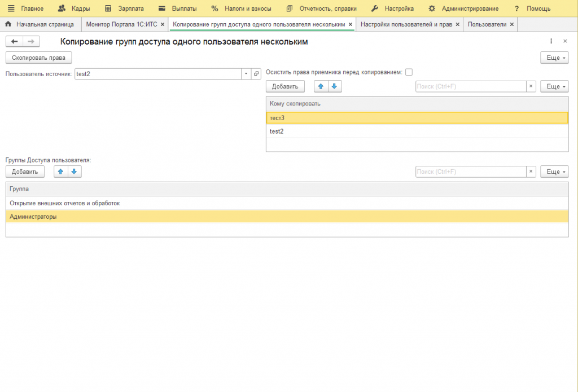Screen dimensions: 578x392
Task: Click Добавить above the Кому скопировать table
Action: click(x=285, y=86)
